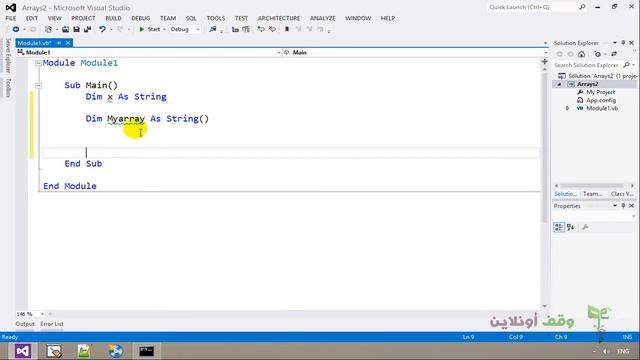Image resolution: width=640 pixels, height=360 pixels.
Task: Collapse the Module Module1 code block
Action: [38, 63]
